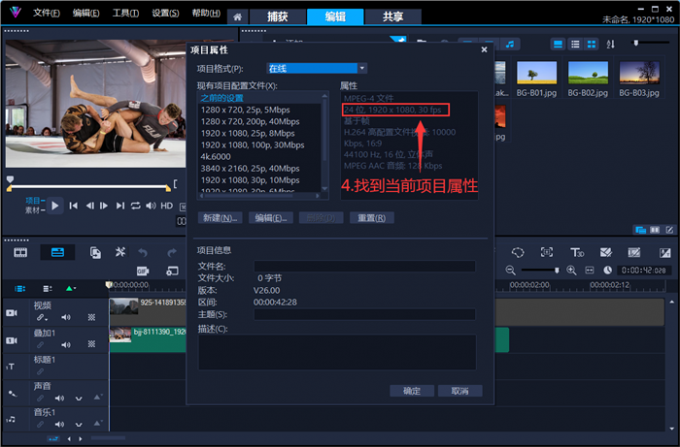Switch library to thumbnail grid view
This screenshot has height=447, width=680.
click(x=591, y=44)
